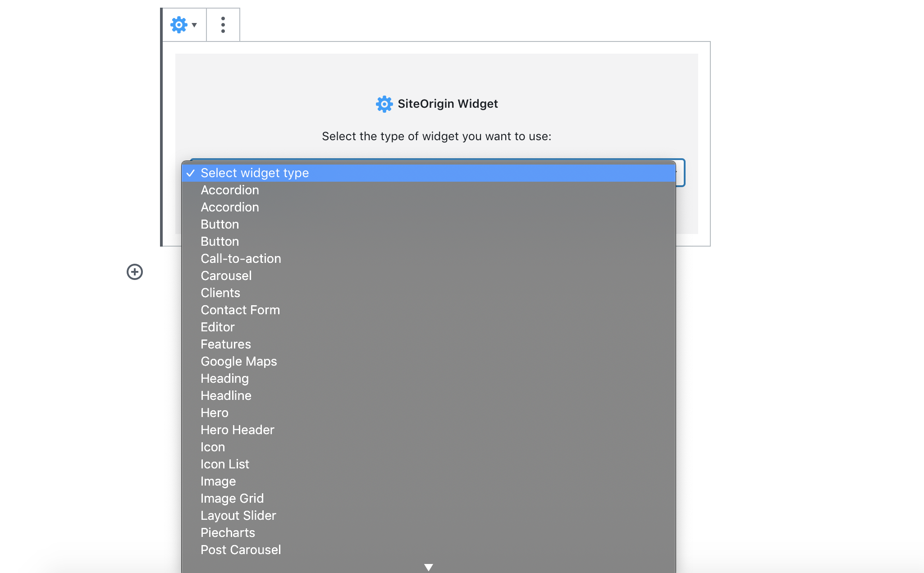The image size is (924, 573).
Task: Select the Post Carousel widget
Action: tap(240, 550)
